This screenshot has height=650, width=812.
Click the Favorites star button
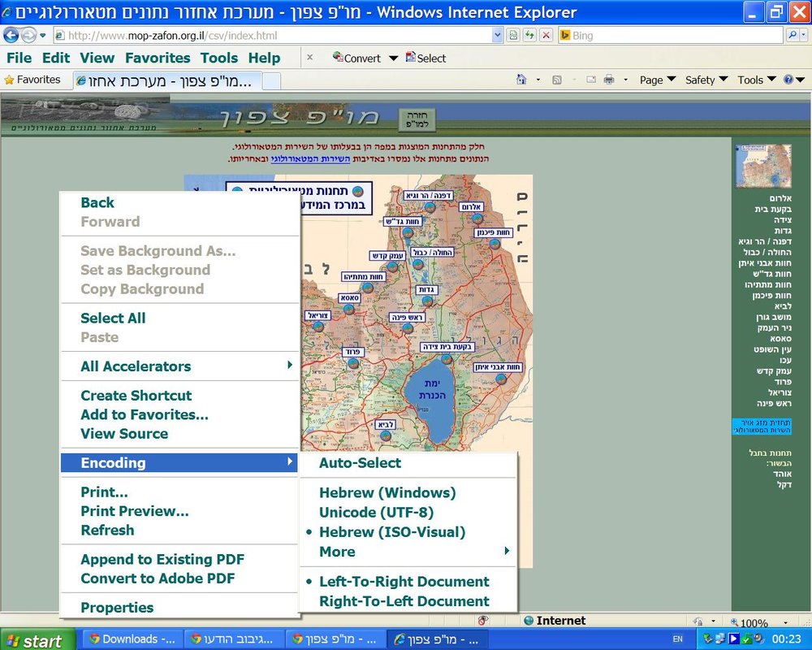[x=32, y=80]
